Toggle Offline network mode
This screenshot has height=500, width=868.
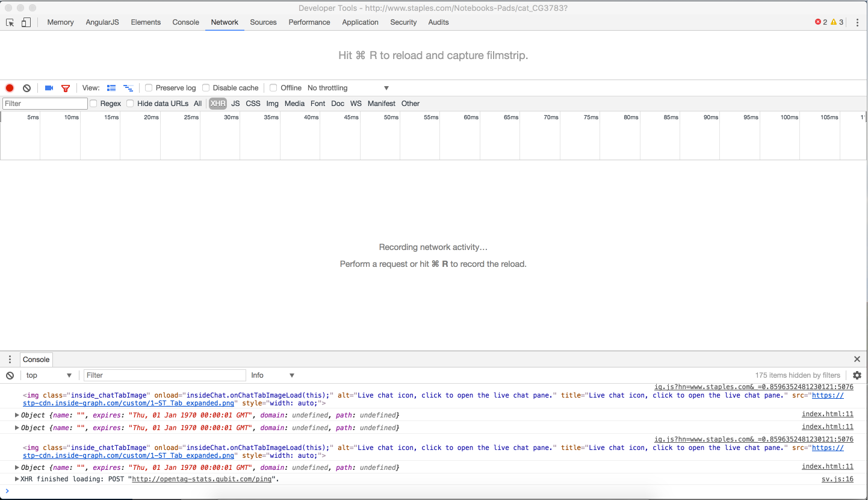coord(273,87)
